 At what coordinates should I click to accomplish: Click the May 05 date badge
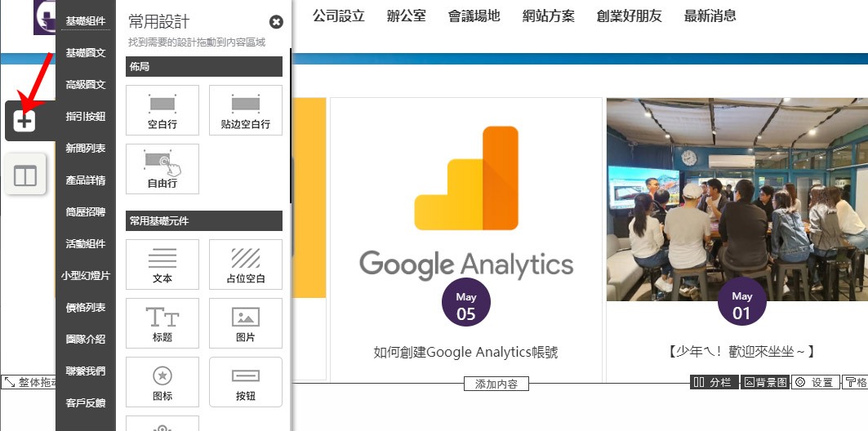[466, 302]
